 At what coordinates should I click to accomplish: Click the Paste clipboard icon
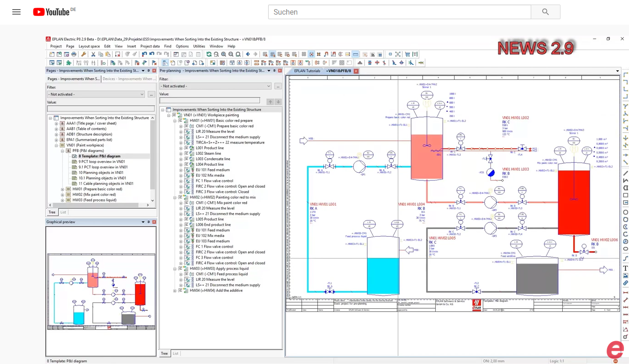(108, 54)
